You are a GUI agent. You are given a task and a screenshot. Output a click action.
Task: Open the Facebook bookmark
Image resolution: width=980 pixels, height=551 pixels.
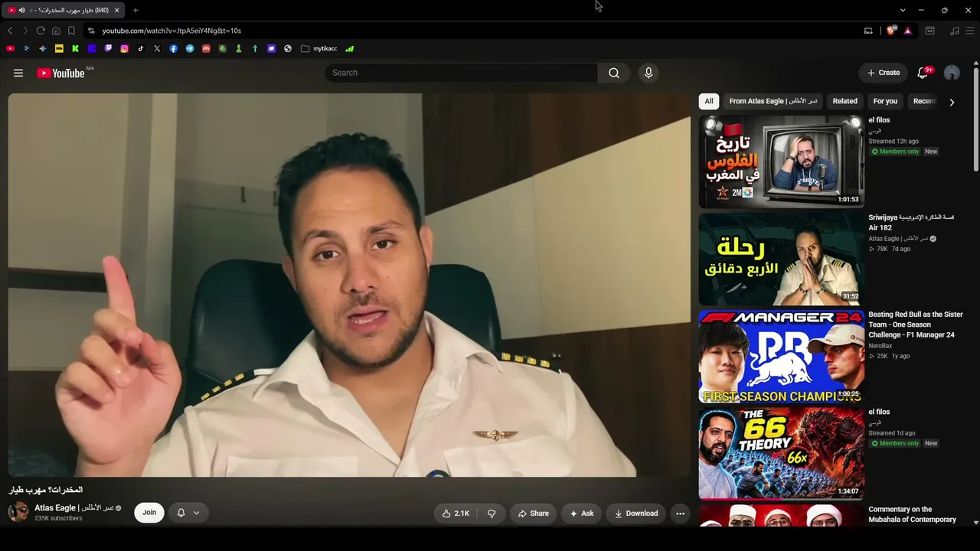pos(174,48)
